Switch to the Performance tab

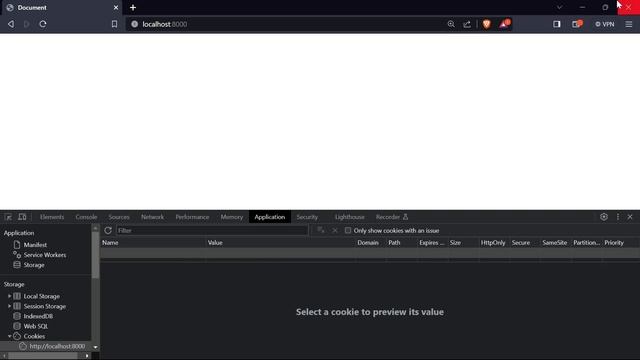(192, 217)
